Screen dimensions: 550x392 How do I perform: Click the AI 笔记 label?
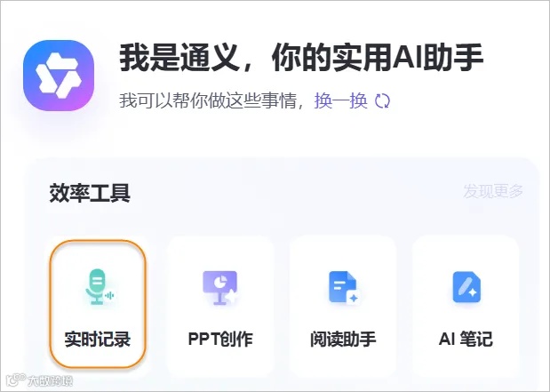pos(466,339)
